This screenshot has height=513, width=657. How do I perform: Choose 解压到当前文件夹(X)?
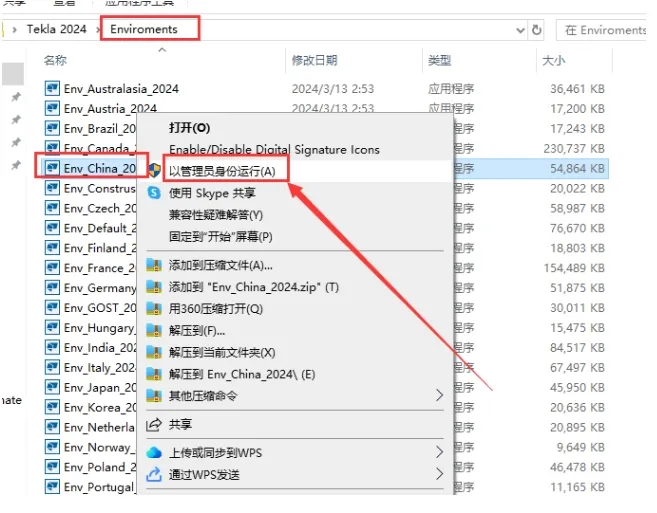[x=222, y=352]
